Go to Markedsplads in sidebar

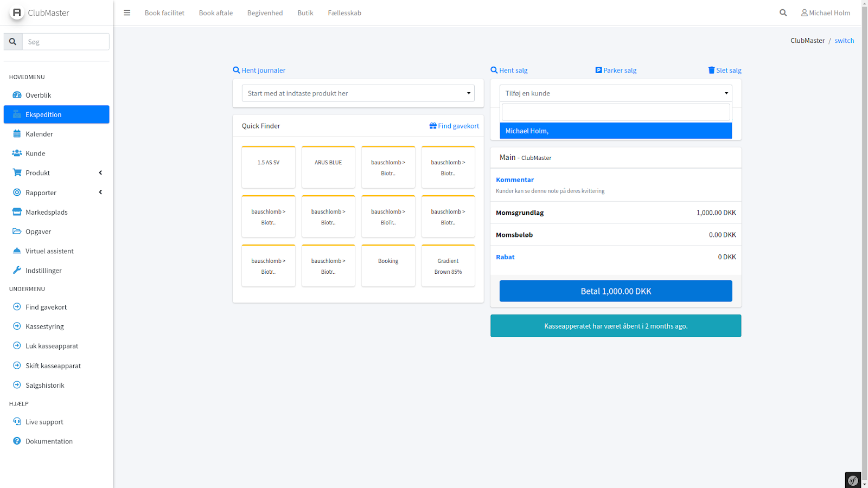click(46, 212)
